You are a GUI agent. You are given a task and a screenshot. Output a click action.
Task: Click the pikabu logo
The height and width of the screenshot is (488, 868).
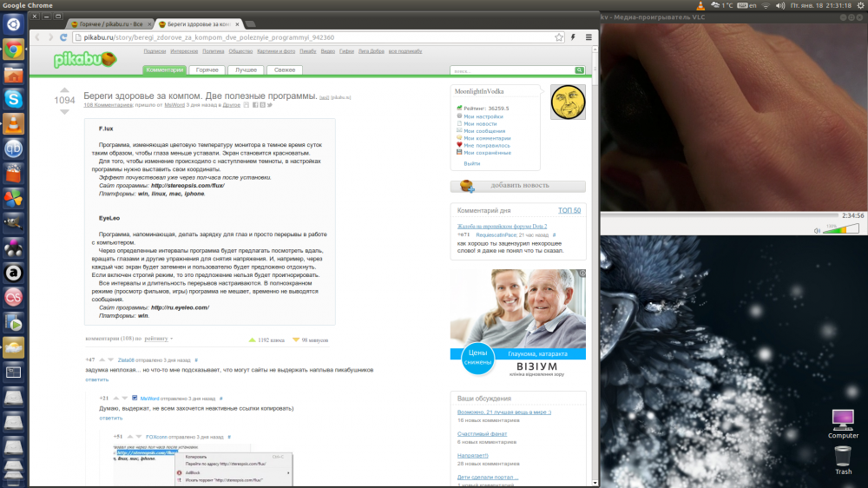[x=85, y=59]
